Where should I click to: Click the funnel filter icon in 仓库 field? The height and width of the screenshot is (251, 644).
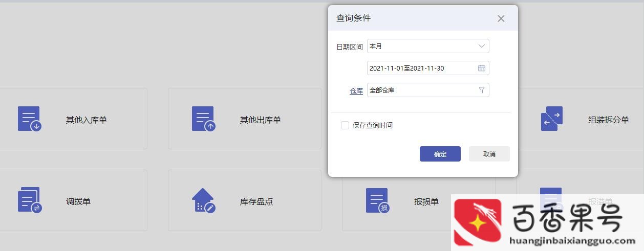click(x=481, y=90)
